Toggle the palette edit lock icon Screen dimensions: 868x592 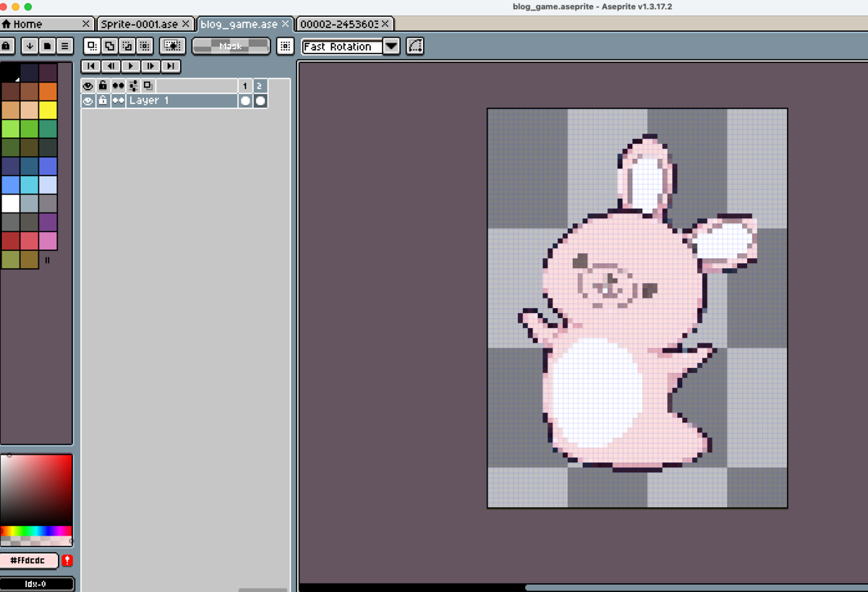click(7, 46)
